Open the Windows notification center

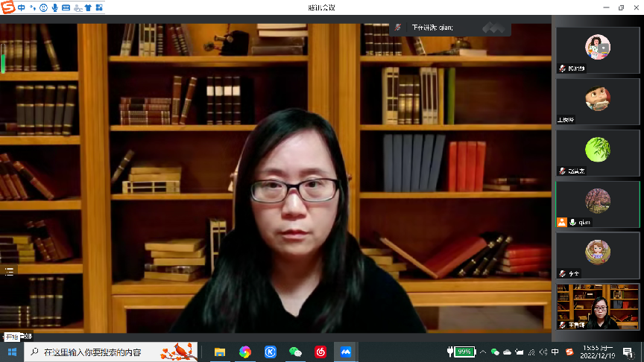point(628,352)
